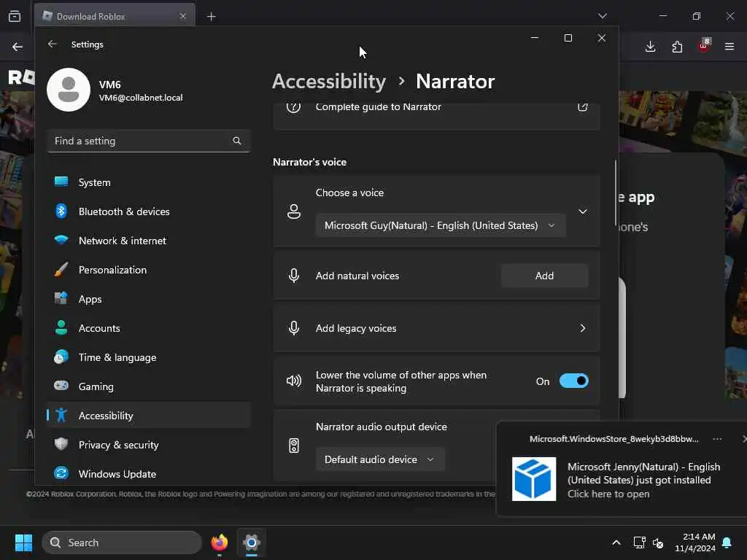The width and height of the screenshot is (747, 560).
Task: Click the Firefox View icon at top left
Action: 15,16
